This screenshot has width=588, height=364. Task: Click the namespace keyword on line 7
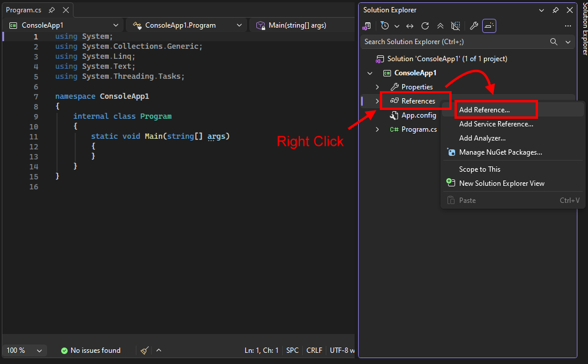(x=75, y=96)
